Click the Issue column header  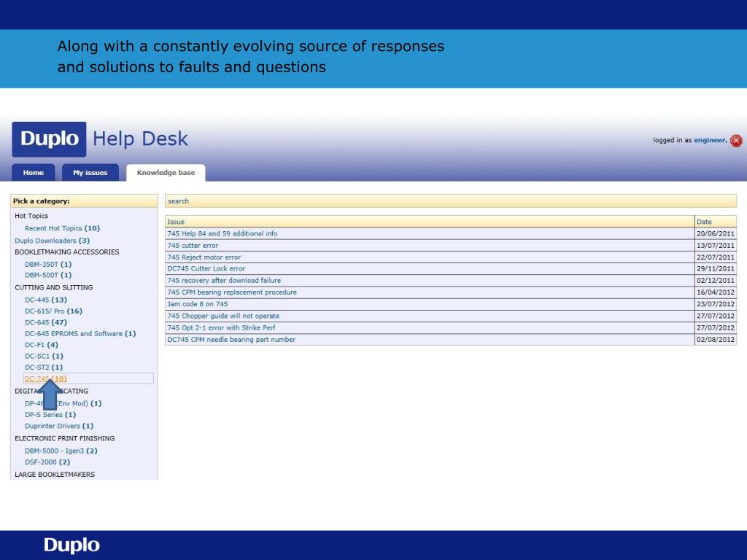pyautogui.click(x=430, y=222)
